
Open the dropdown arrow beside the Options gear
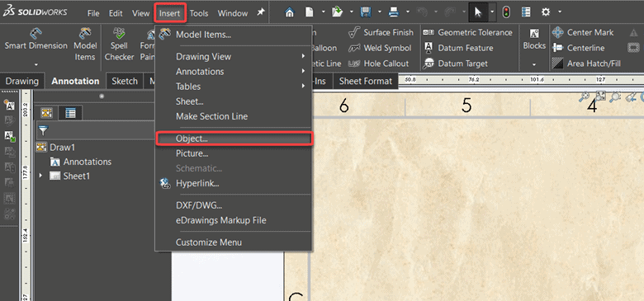pos(560,12)
